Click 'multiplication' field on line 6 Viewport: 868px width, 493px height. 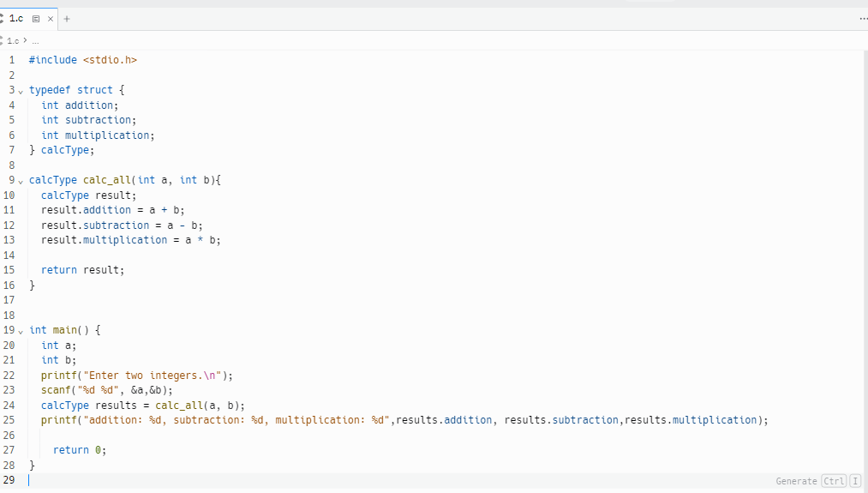tap(107, 135)
